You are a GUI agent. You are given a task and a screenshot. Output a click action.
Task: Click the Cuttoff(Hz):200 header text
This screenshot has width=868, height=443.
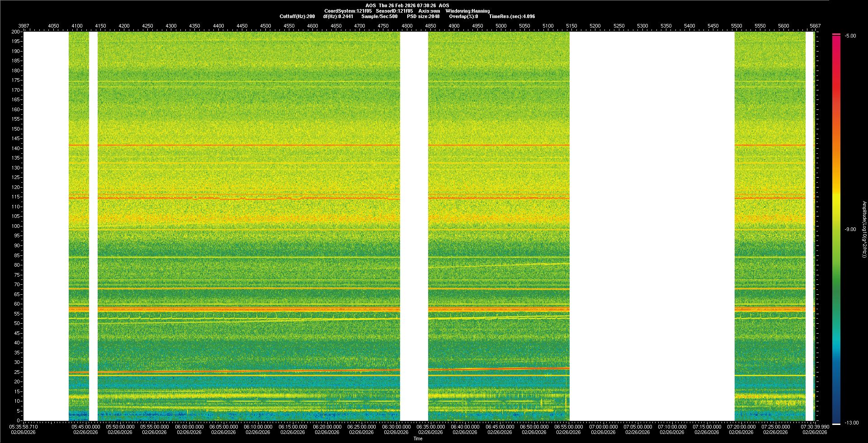297,16
